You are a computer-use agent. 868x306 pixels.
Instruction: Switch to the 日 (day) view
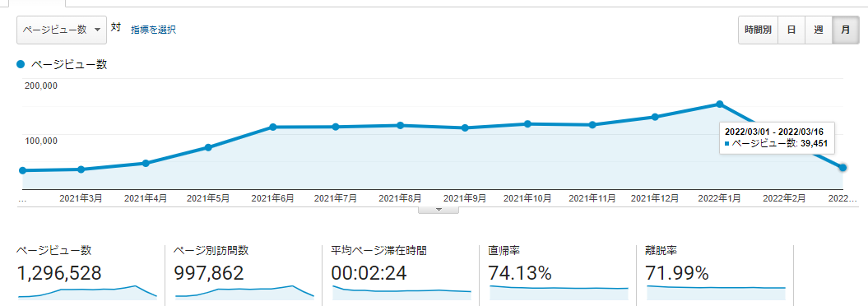(791, 30)
